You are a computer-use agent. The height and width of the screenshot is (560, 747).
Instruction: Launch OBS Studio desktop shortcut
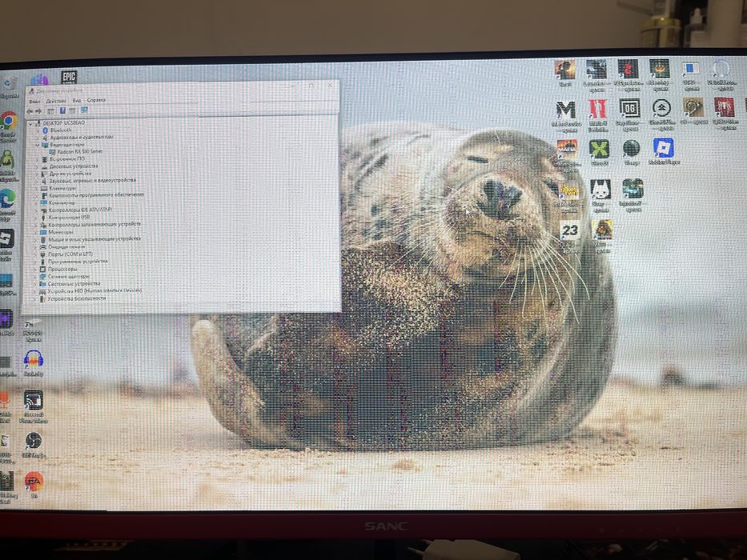(34, 441)
